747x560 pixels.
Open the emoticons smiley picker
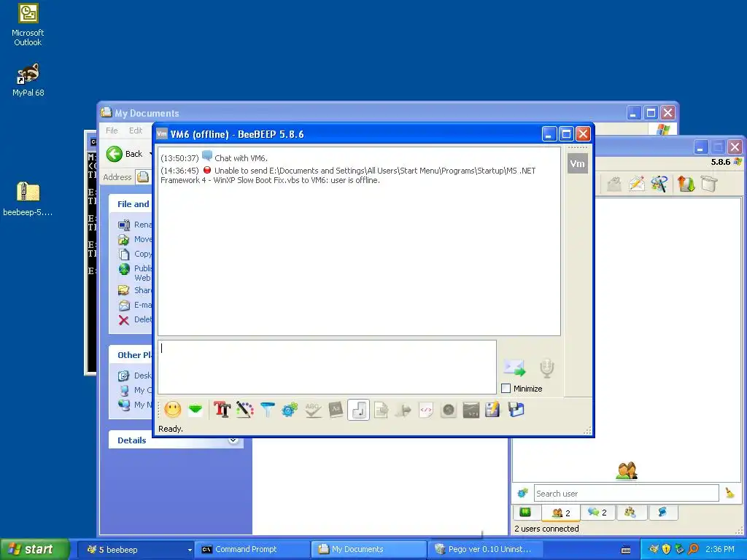(173, 410)
